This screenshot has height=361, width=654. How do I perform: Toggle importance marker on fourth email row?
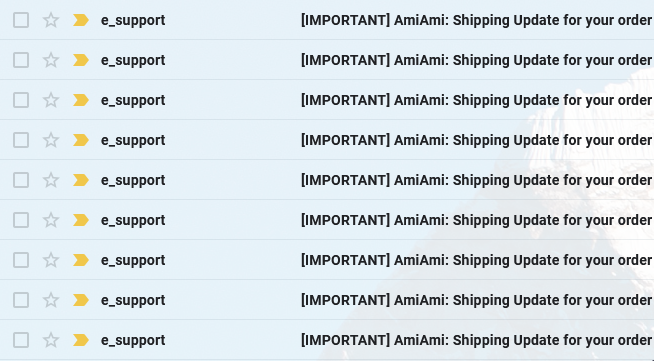80,140
